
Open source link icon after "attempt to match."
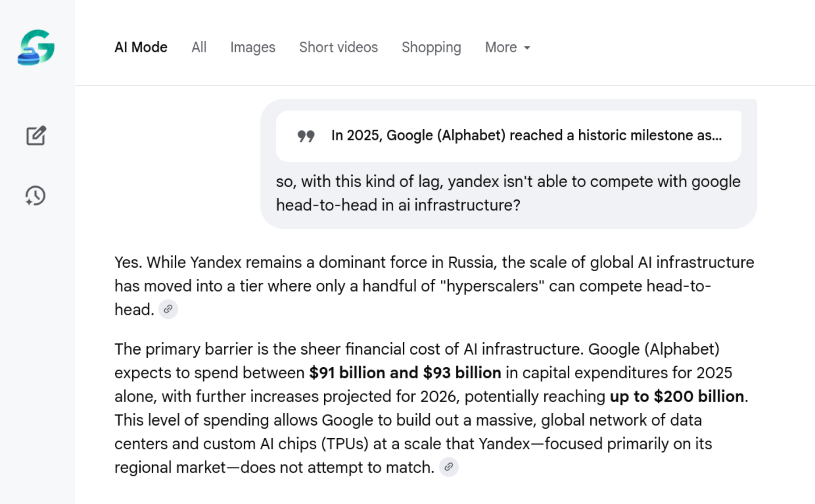pyautogui.click(x=449, y=467)
